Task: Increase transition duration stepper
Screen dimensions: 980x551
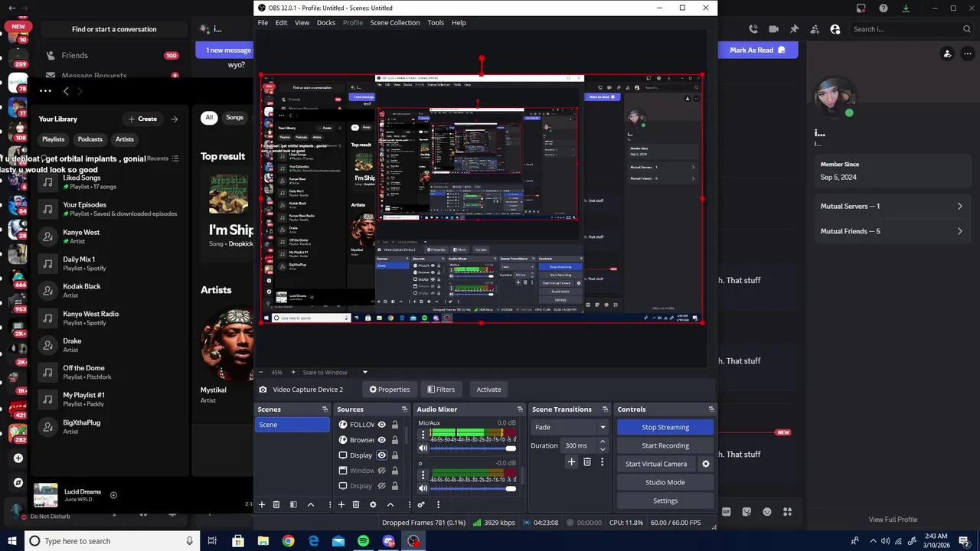Action: click(x=602, y=442)
